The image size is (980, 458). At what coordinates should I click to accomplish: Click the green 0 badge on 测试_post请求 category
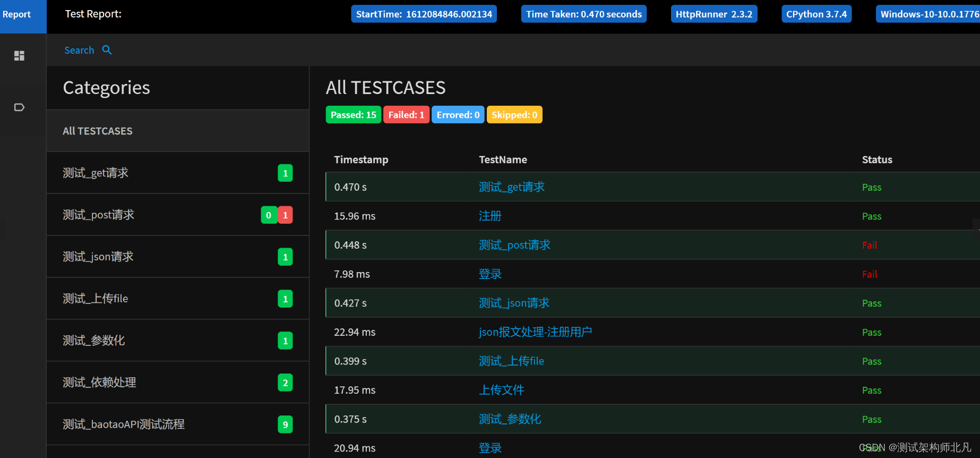click(x=269, y=215)
